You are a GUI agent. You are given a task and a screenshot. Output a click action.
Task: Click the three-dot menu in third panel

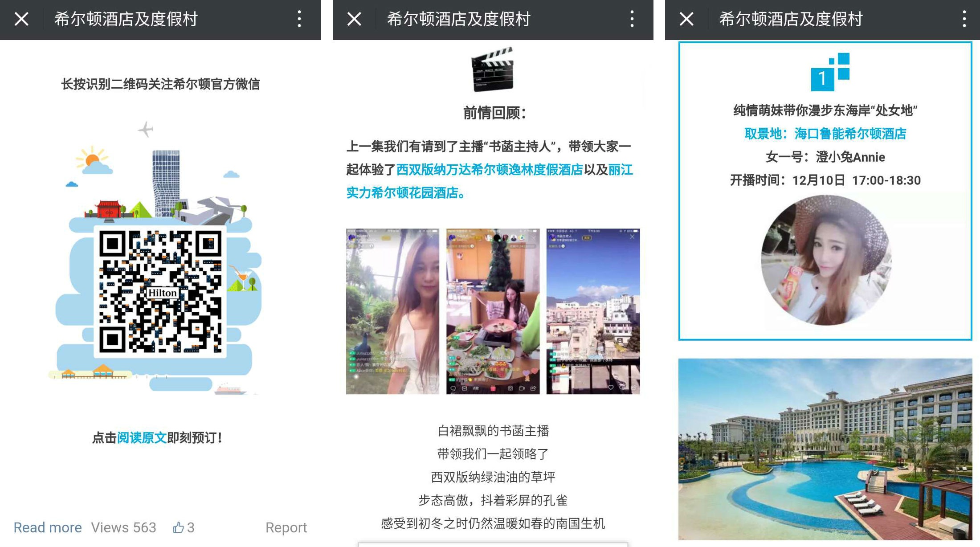click(964, 19)
